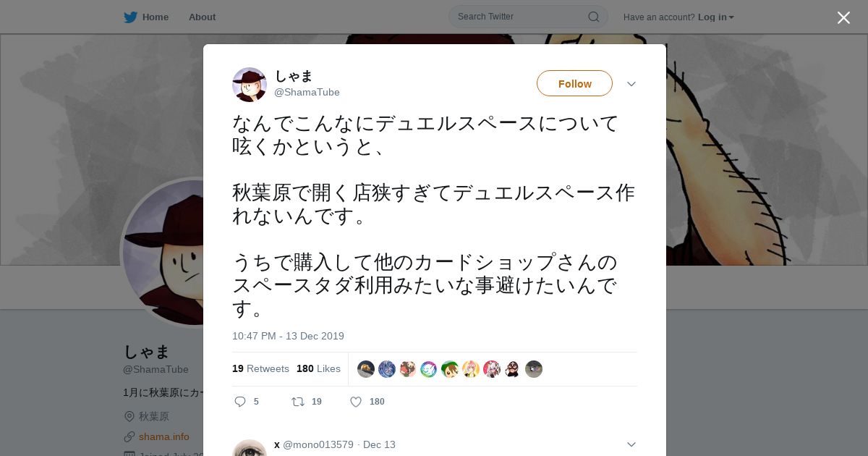Click first liker avatar in likes row
The image size is (868, 456).
366,369
